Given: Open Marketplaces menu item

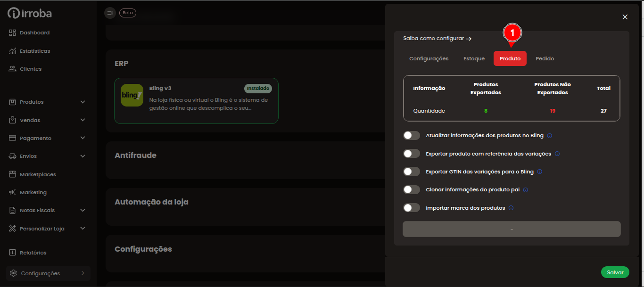Looking at the screenshot, I should 38,174.
